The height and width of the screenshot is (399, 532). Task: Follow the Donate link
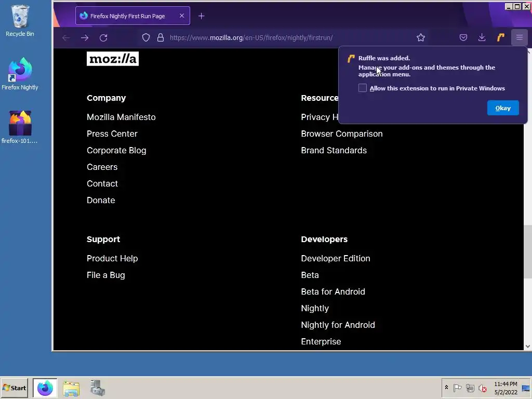[101, 200]
